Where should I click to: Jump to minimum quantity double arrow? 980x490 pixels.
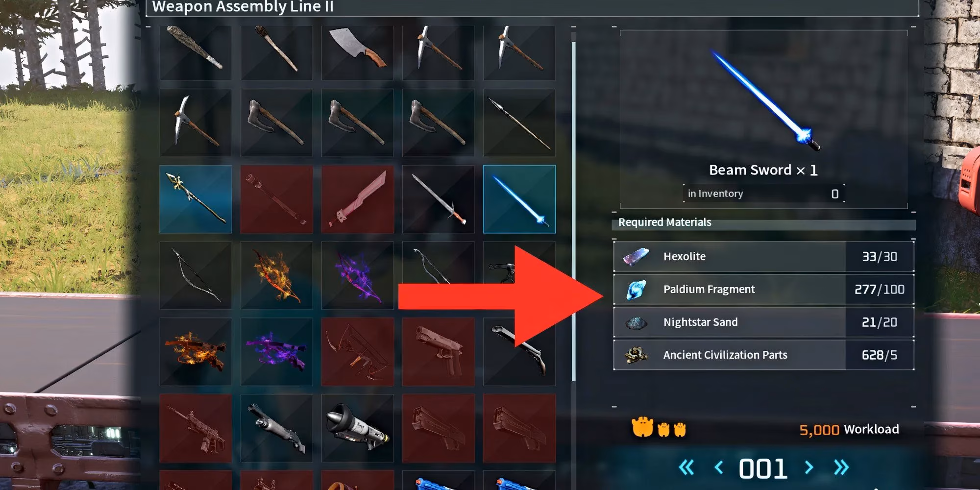coord(686,468)
